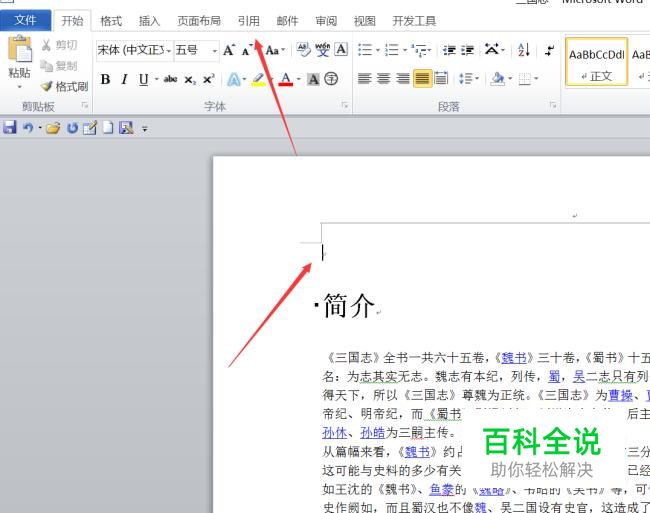Screen dimensions: 650x513
Task: Open the 文件 File tab
Action: 25,20
